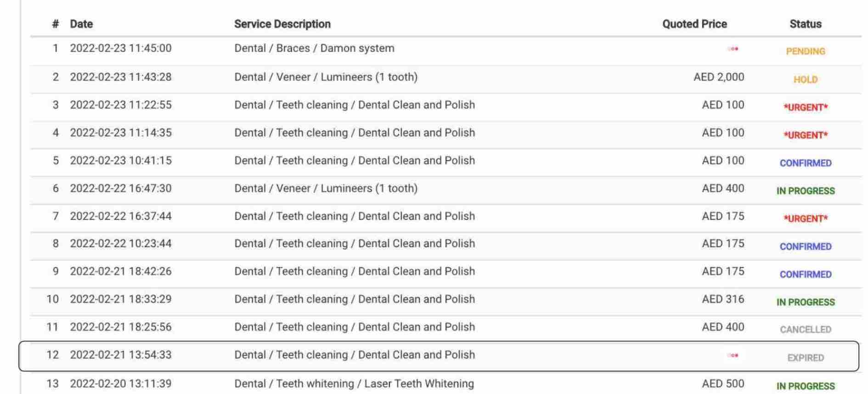868x394 pixels.
Task: Sort by the Quoted Price column header
Action: (x=694, y=24)
